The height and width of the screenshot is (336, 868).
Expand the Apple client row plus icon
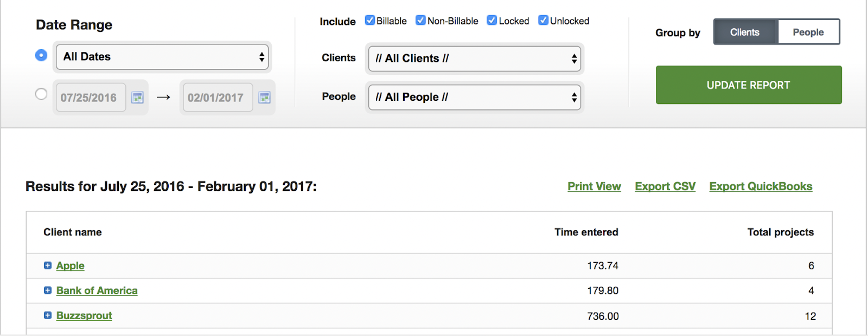point(48,266)
